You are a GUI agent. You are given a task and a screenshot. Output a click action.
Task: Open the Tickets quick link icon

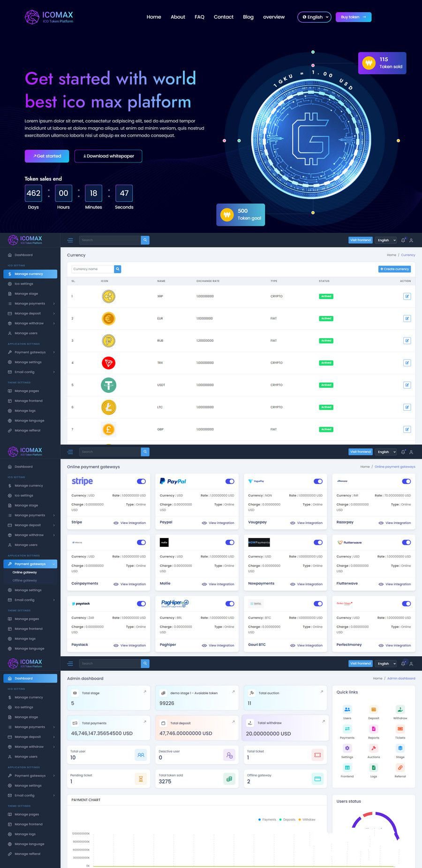pyautogui.click(x=400, y=729)
